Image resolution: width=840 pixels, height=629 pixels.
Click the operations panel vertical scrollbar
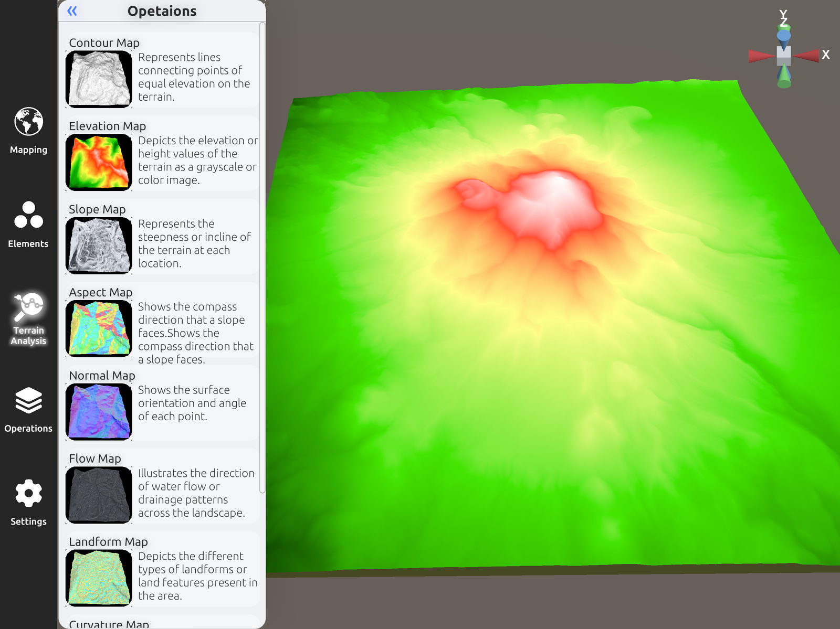point(262,257)
